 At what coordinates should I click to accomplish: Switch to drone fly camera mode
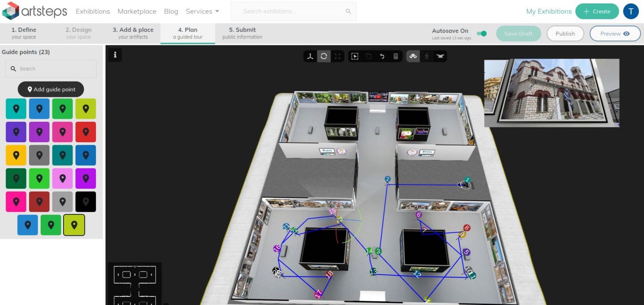coord(440,56)
